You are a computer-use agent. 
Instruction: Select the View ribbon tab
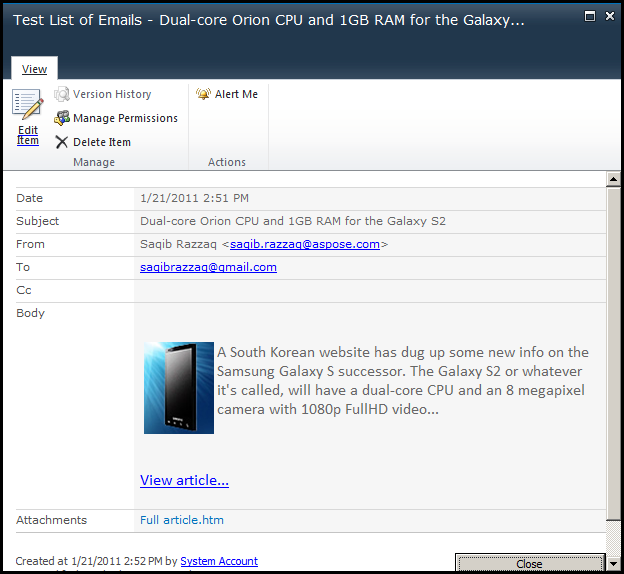point(34,69)
